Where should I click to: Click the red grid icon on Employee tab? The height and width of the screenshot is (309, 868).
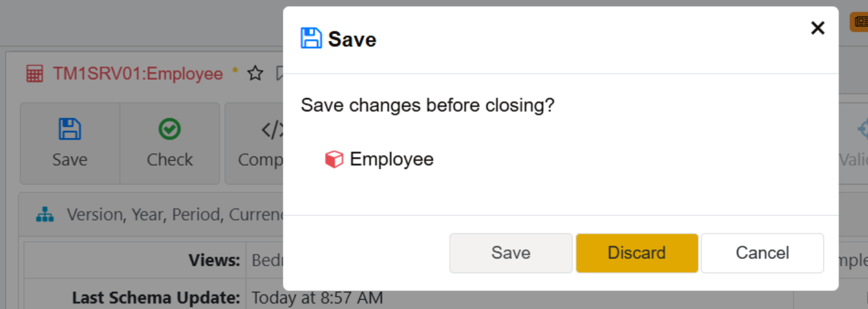point(34,74)
